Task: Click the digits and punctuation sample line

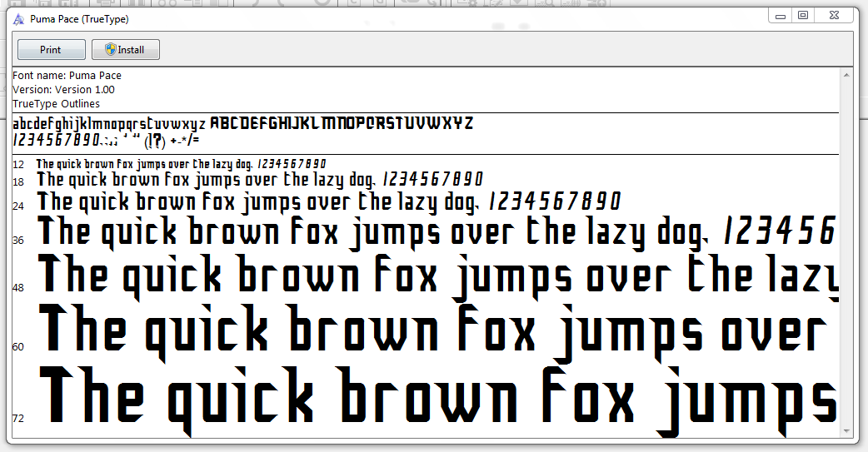Action: 106,141
